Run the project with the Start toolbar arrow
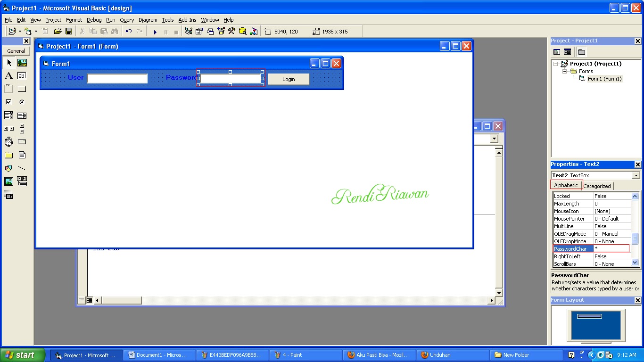Image resolution: width=644 pixels, height=362 pixels. coord(155,31)
